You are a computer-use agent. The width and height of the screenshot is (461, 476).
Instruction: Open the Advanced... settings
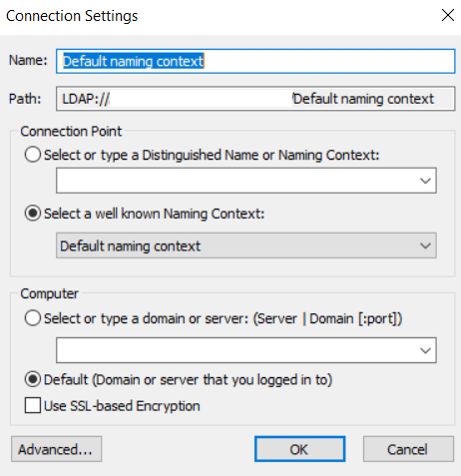(56, 449)
